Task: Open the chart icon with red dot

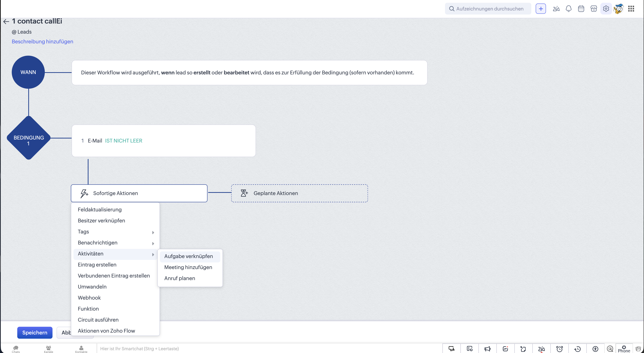Action: [x=506, y=348]
